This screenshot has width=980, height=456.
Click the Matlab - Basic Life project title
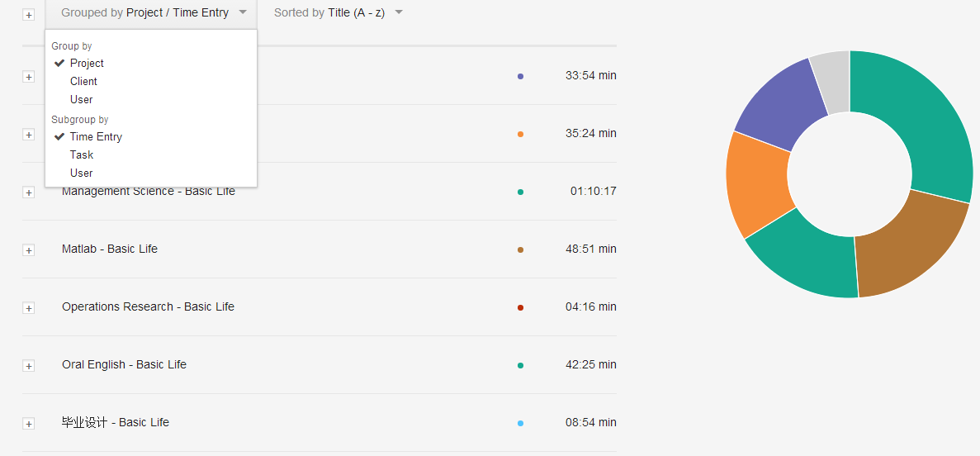(109, 249)
